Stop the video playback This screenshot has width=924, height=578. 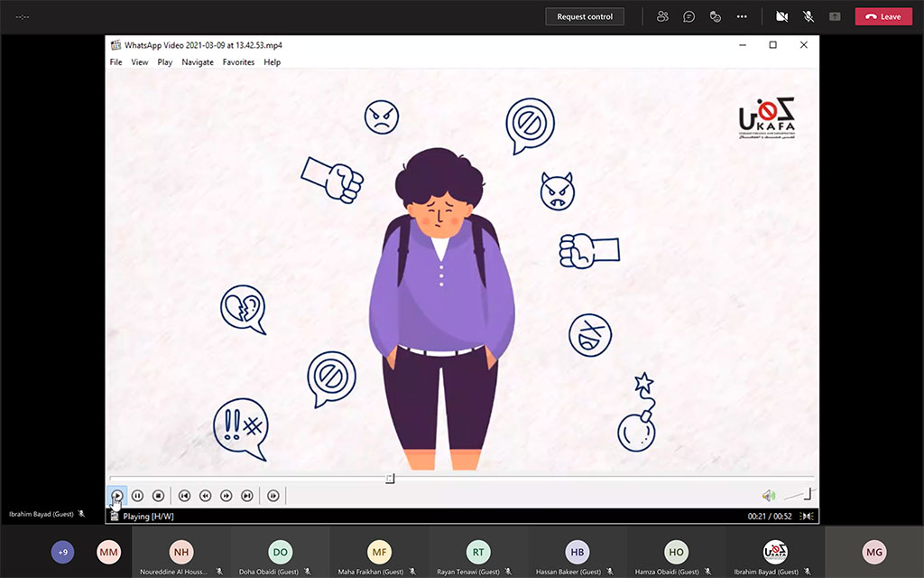pyautogui.click(x=158, y=496)
